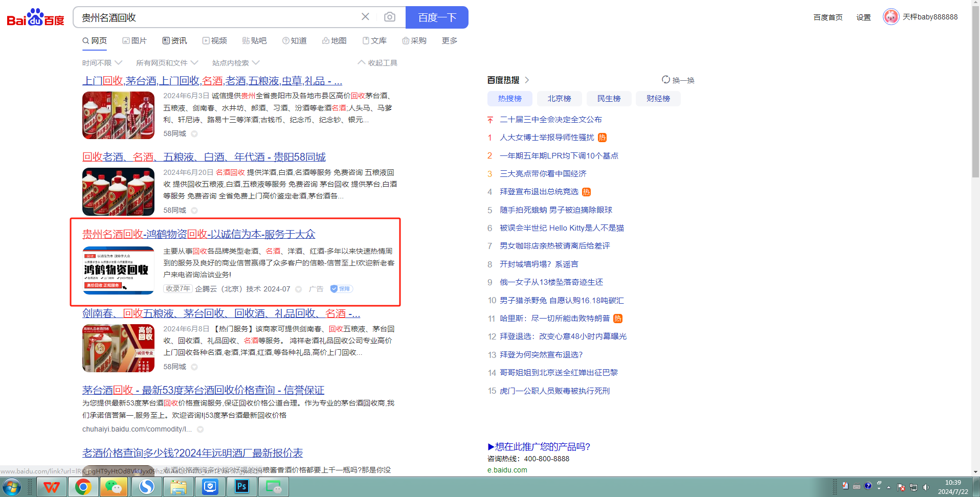Launch Photoshop from the taskbar
Viewport: 980px width, 497px height.
[x=241, y=487]
